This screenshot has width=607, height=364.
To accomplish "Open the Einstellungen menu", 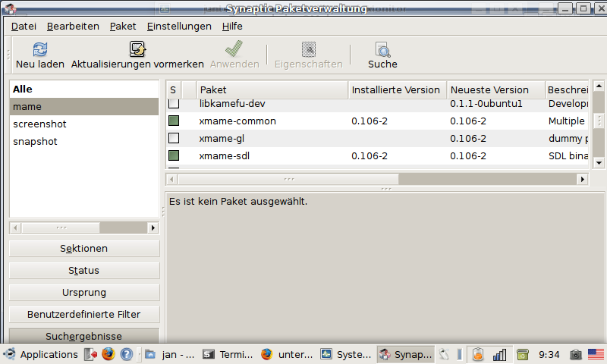I will tap(179, 27).
